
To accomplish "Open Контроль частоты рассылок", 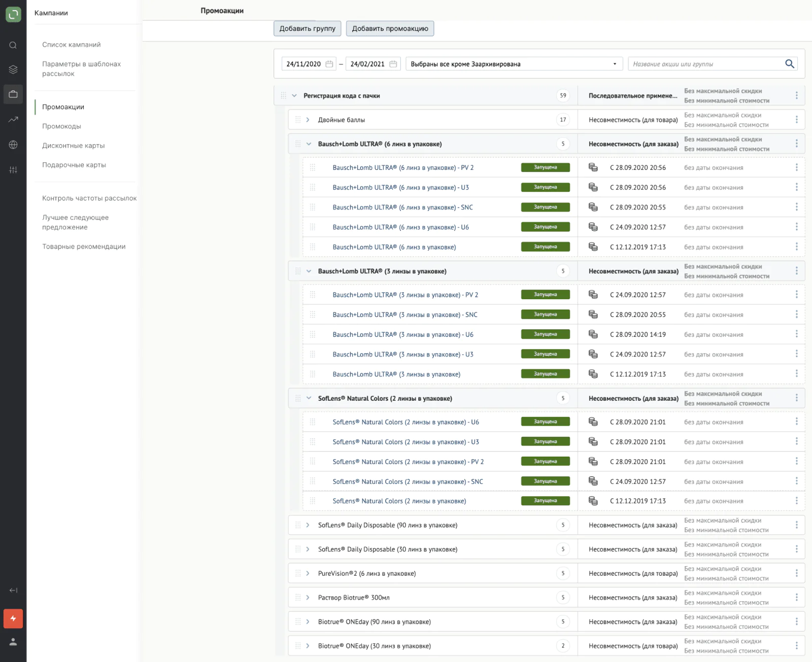I will tap(89, 198).
